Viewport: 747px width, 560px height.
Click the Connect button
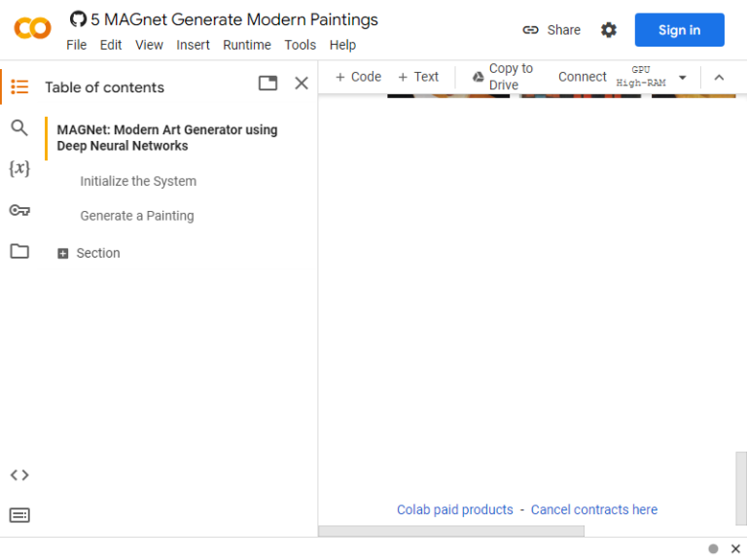click(583, 77)
